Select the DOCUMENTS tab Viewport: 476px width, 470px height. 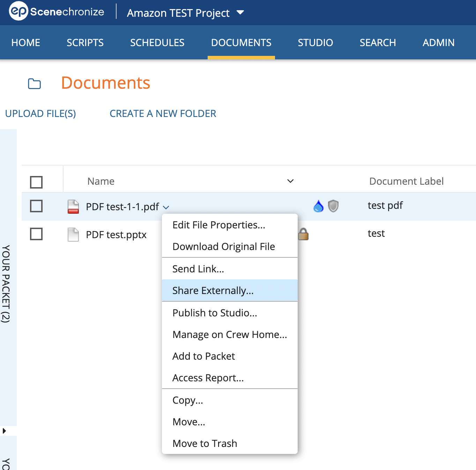(241, 43)
